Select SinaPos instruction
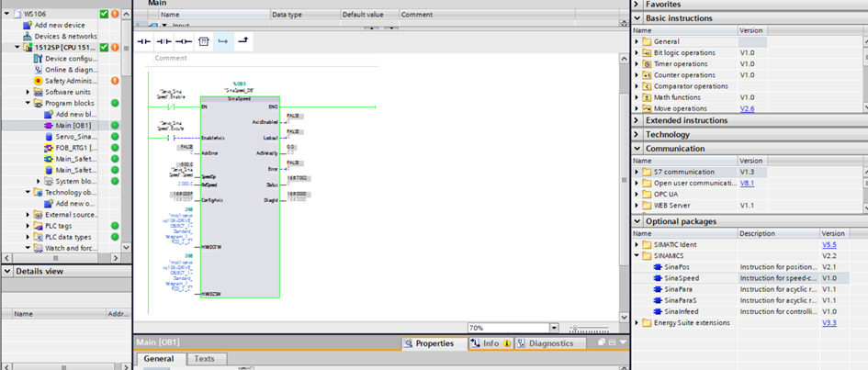This screenshot has width=868, height=370. pos(678,266)
